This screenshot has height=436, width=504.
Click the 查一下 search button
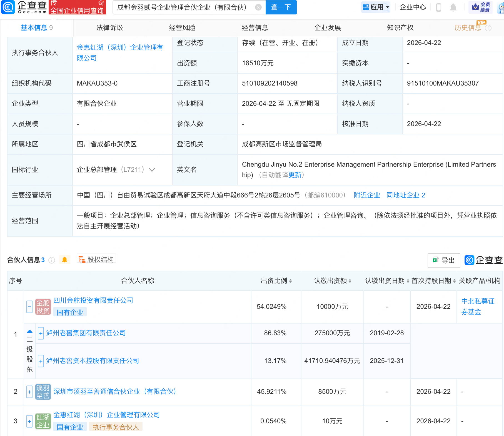click(x=281, y=7)
